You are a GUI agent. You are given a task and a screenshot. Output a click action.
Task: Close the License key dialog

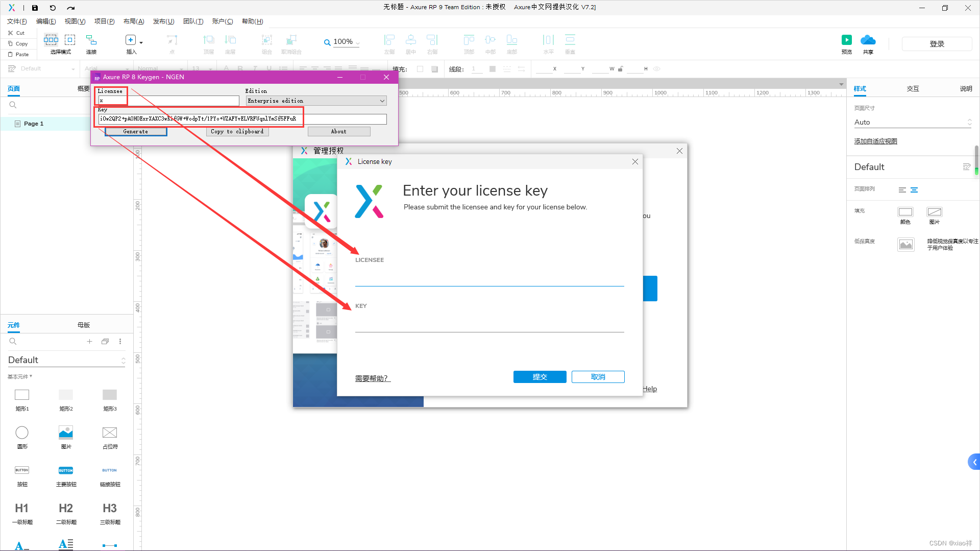(x=635, y=162)
